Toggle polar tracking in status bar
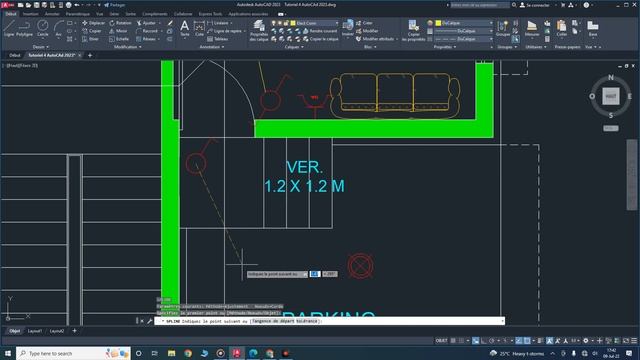 click(492, 340)
